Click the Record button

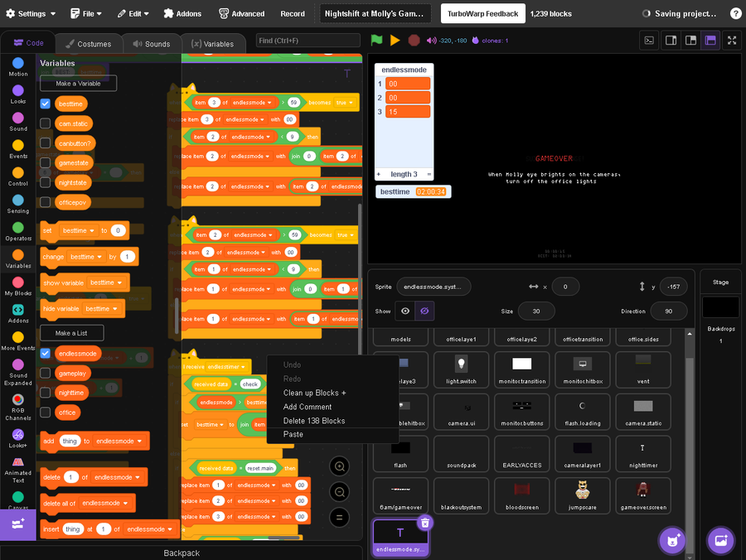pyautogui.click(x=293, y=14)
